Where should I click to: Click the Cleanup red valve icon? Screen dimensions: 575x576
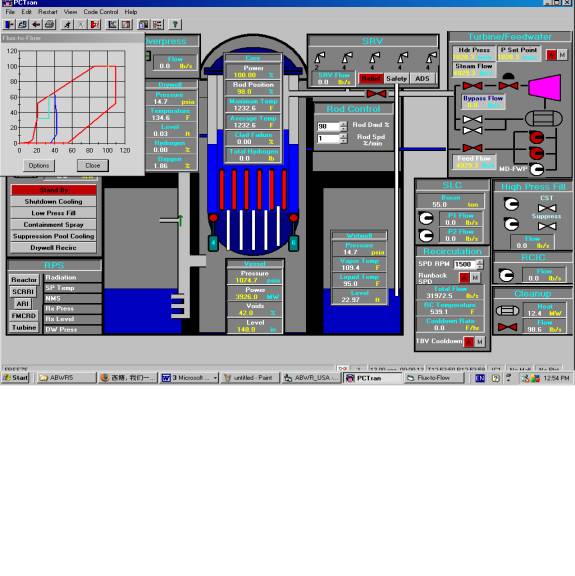(x=507, y=327)
